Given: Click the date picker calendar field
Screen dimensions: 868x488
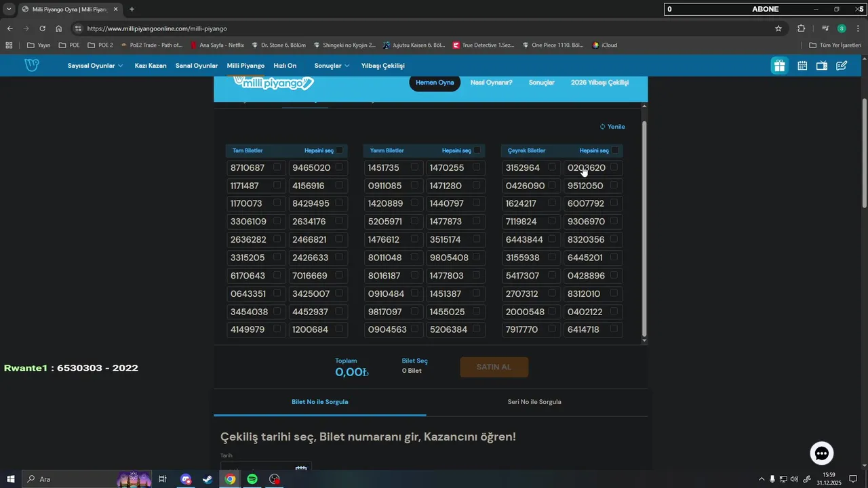Looking at the screenshot, I should coord(266,467).
